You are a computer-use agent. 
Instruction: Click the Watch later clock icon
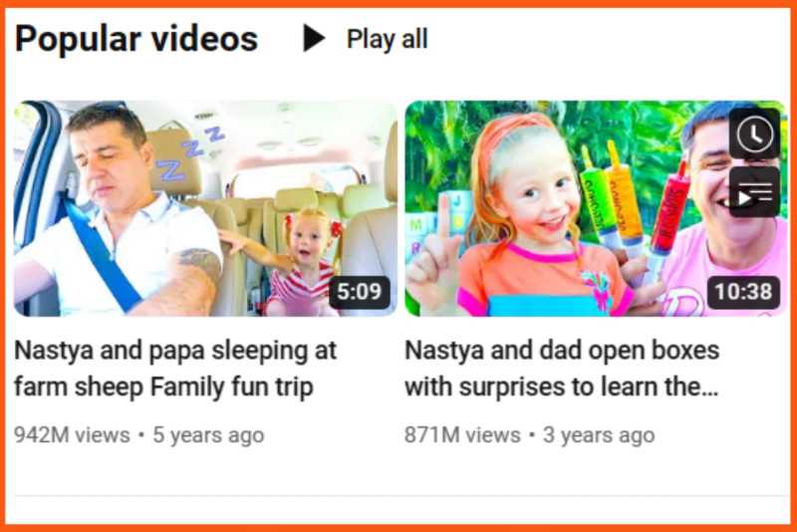coord(755,134)
